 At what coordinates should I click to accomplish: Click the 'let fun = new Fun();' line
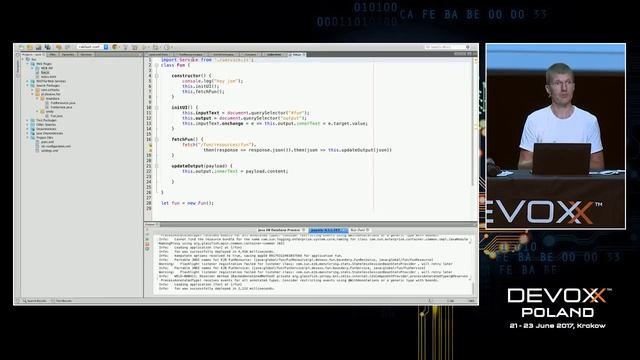pos(187,203)
